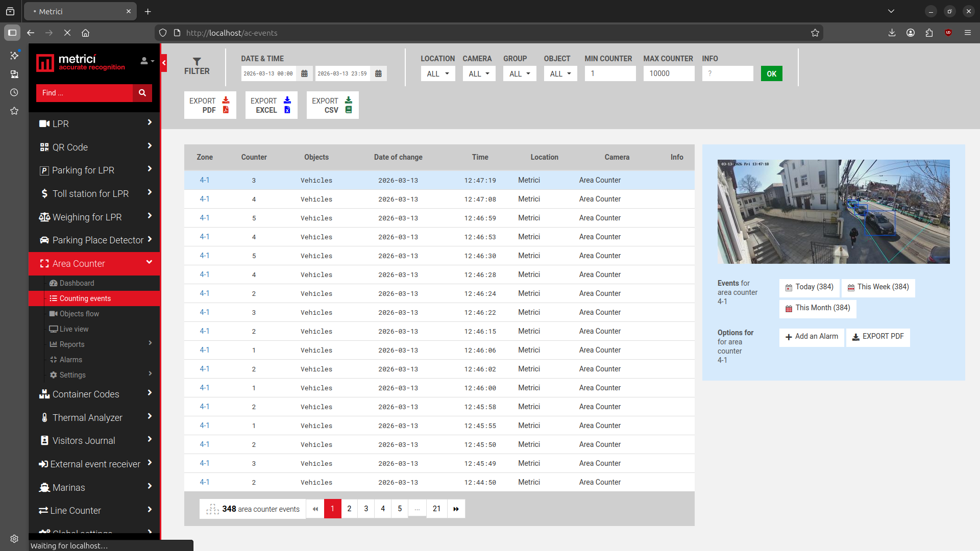Expand the QR Code menu section
The image size is (980, 551).
pyautogui.click(x=94, y=147)
